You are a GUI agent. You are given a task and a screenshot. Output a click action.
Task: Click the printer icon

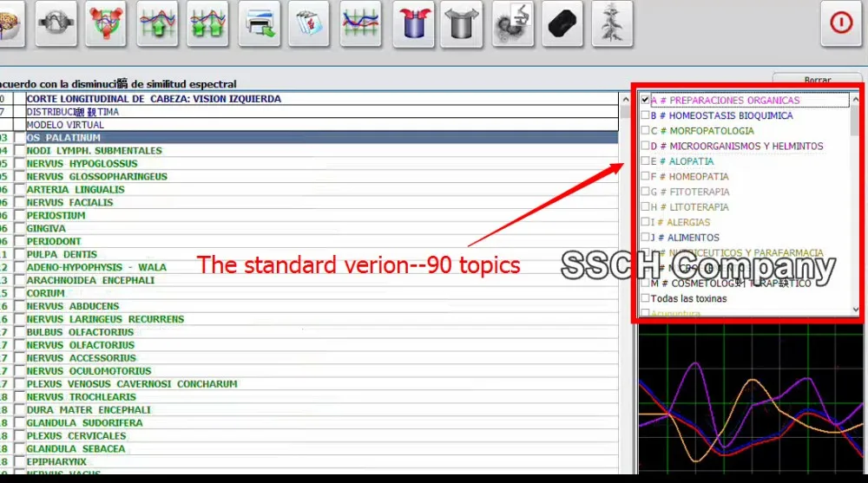(259, 23)
